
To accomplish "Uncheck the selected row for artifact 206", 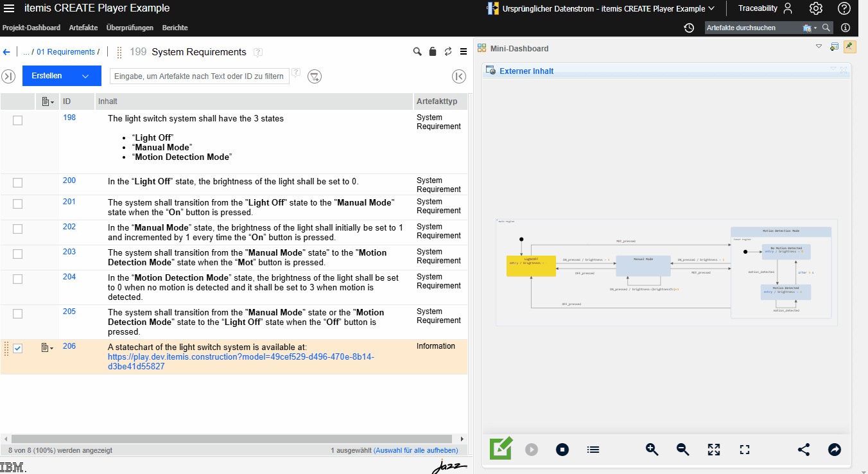I will [x=17, y=348].
